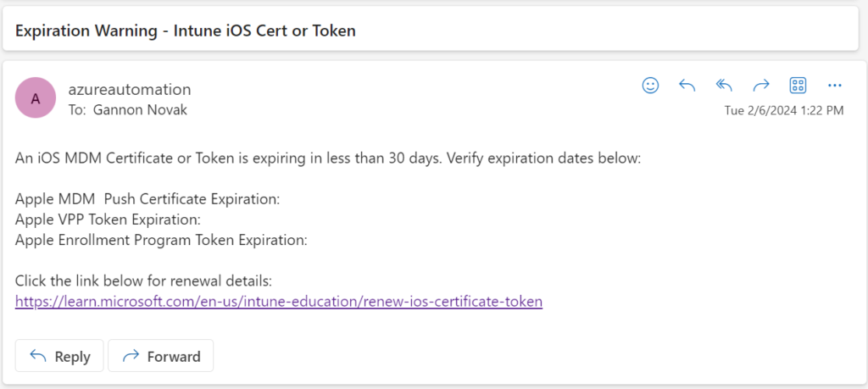Click the Reply All double-arrow icon

tap(724, 85)
